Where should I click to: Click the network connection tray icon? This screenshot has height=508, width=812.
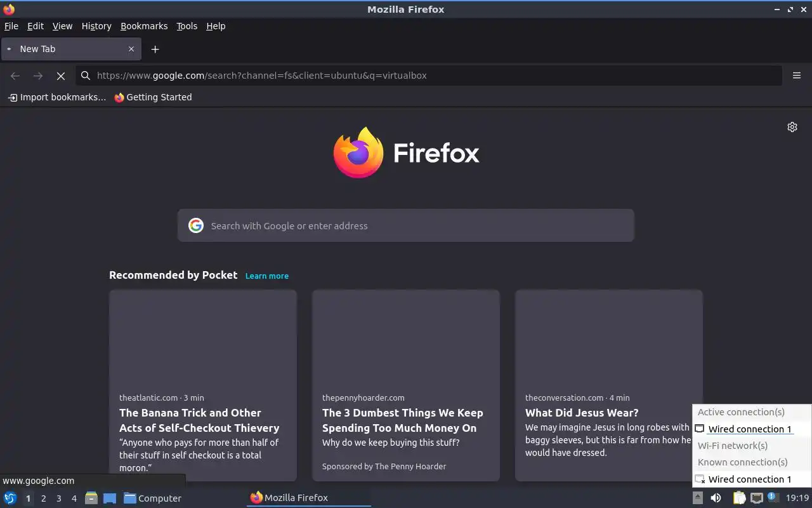pos(757,498)
